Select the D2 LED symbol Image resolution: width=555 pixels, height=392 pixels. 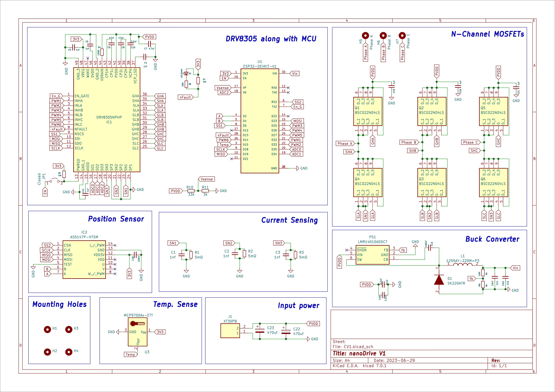[186, 73]
